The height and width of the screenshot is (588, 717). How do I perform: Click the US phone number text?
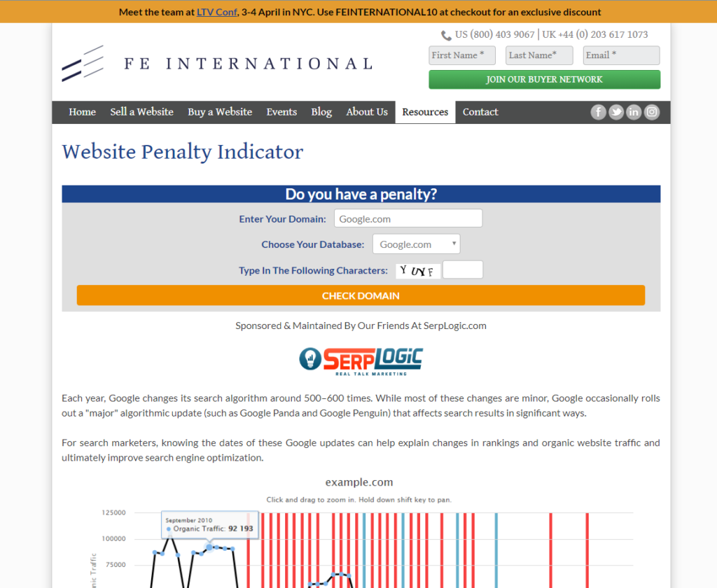495,35
